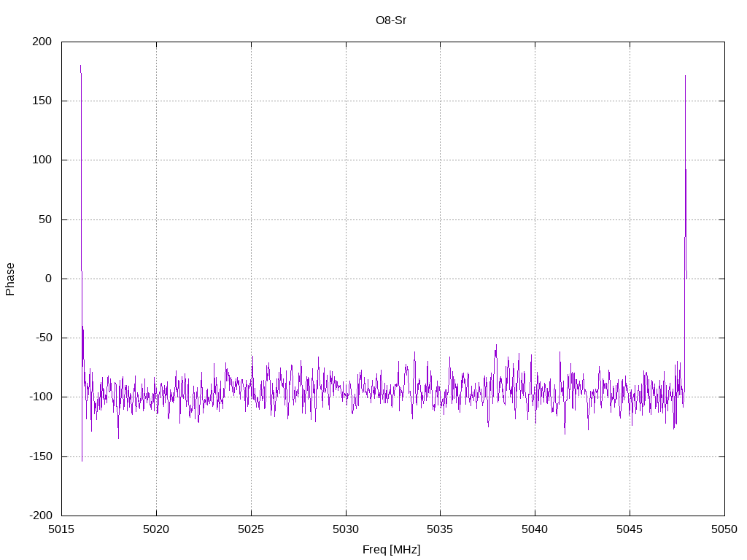Click x-axis tick label 5035
This screenshot has height=560, width=747.
pyautogui.click(x=440, y=529)
